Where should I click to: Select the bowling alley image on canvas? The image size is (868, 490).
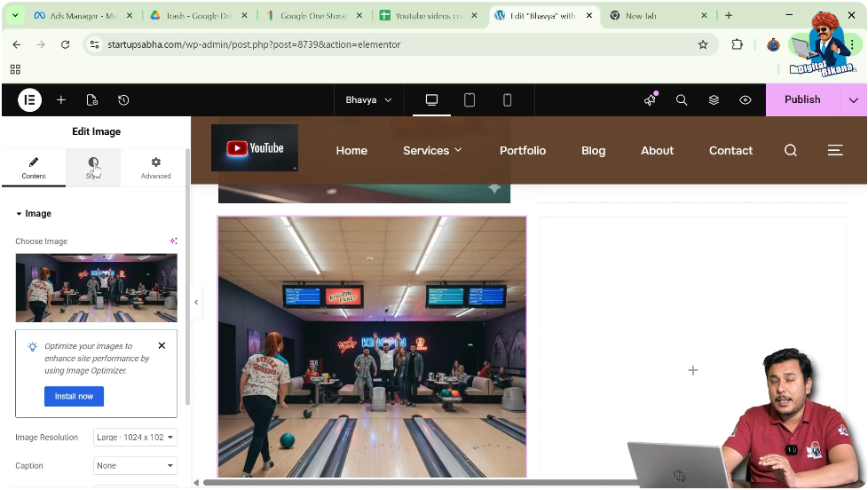(372, 346)
